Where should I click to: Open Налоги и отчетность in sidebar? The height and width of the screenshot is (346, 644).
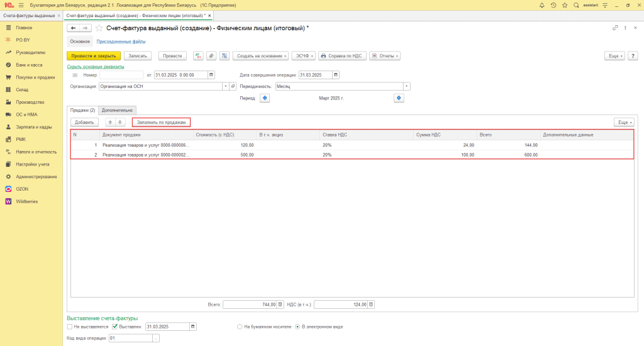(x=36, y=152)
